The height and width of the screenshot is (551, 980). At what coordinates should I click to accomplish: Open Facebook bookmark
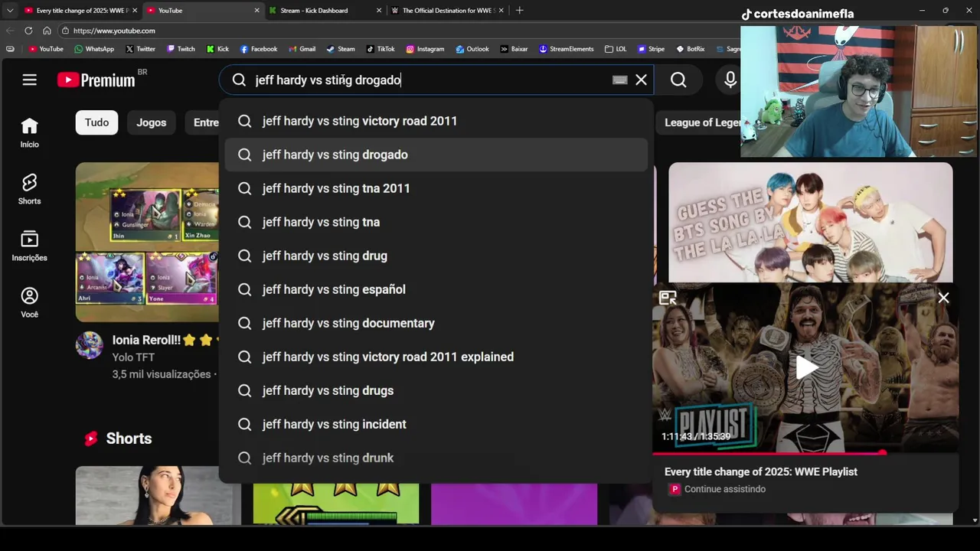click(x=259, y=49)
